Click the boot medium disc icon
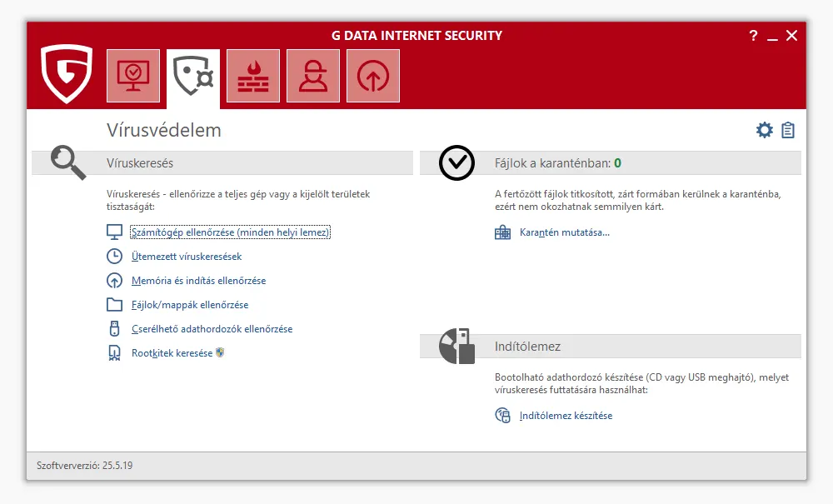833x504 pixels. coord(457,346)
